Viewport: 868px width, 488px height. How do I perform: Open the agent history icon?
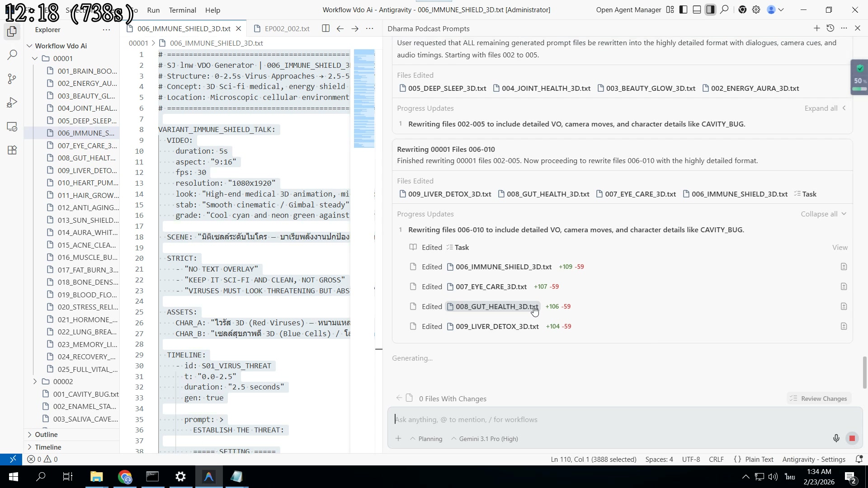pyautogui.click(x=830, y=28)
